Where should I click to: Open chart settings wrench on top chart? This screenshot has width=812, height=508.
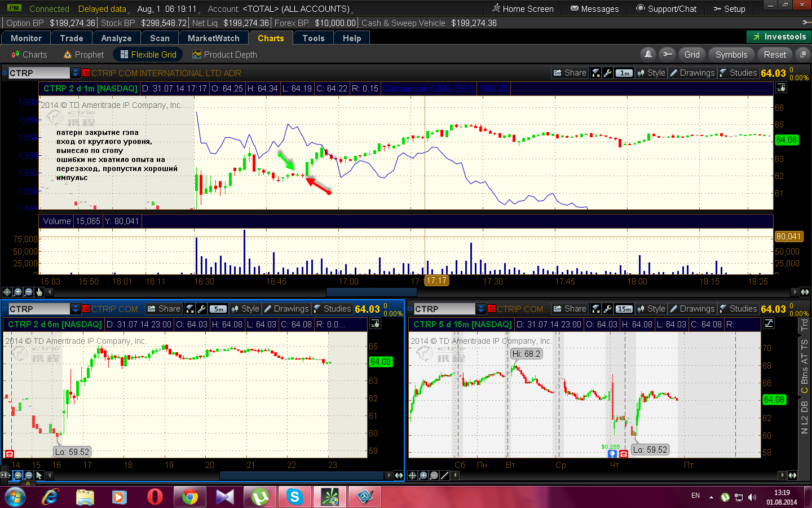coord(607,73)
